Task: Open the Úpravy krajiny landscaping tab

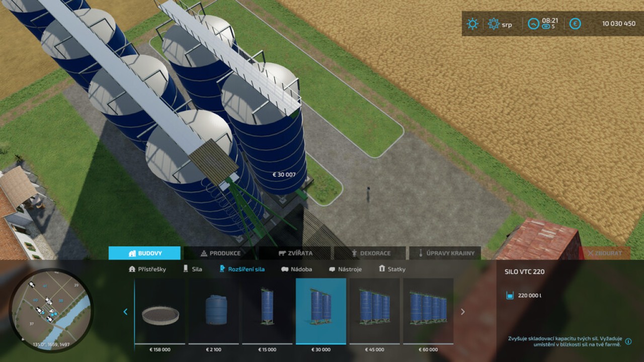Action: coord(445,253)
